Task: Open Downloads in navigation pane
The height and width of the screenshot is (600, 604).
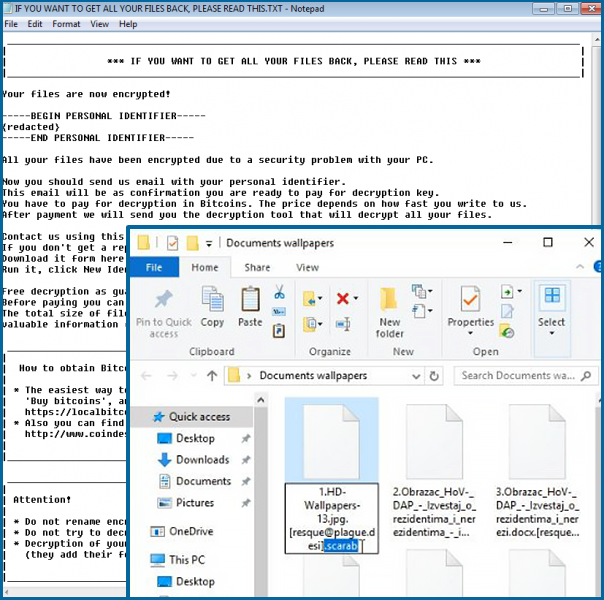Action: tap(202, 459)
